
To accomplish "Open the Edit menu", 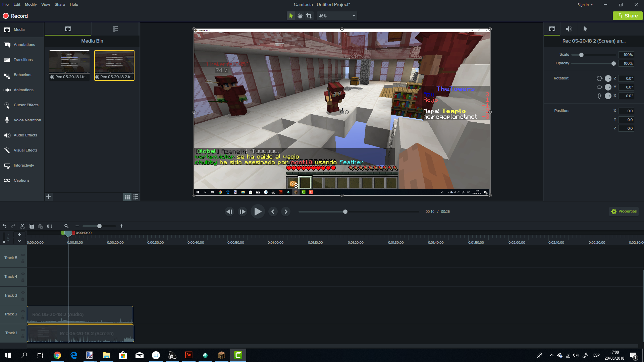I will tap(17, 4).
